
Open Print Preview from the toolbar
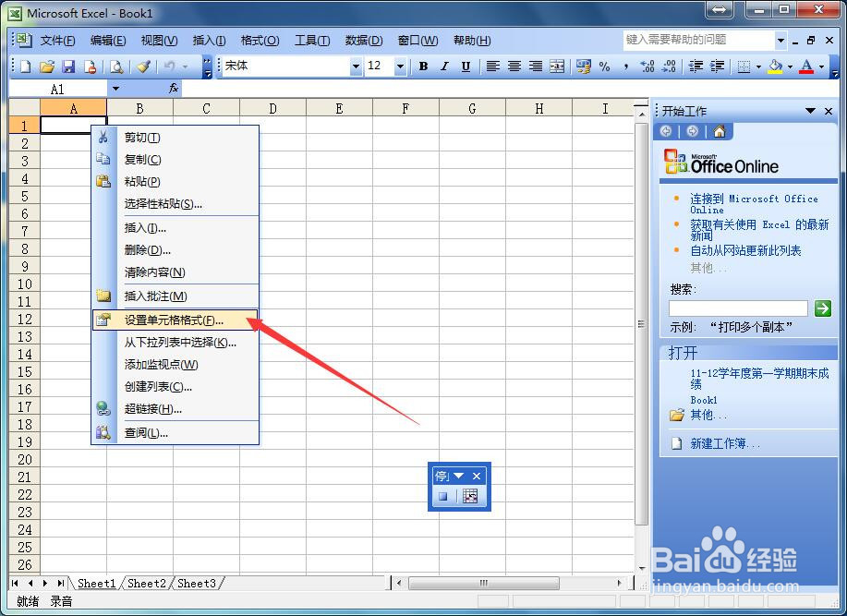click(x=116, y=66)
